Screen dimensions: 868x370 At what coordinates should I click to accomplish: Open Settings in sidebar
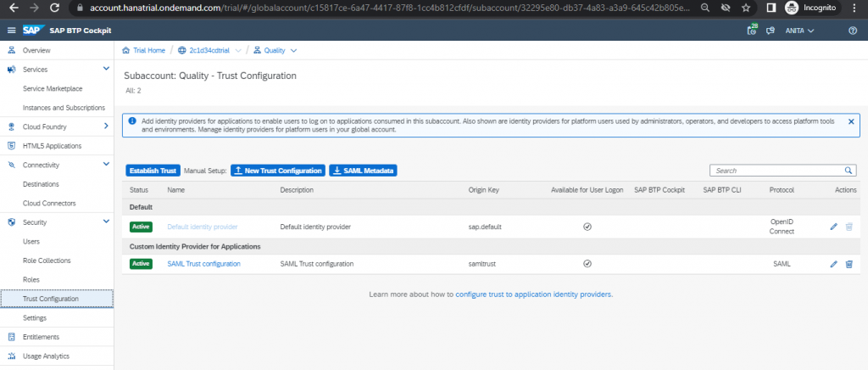34,318
